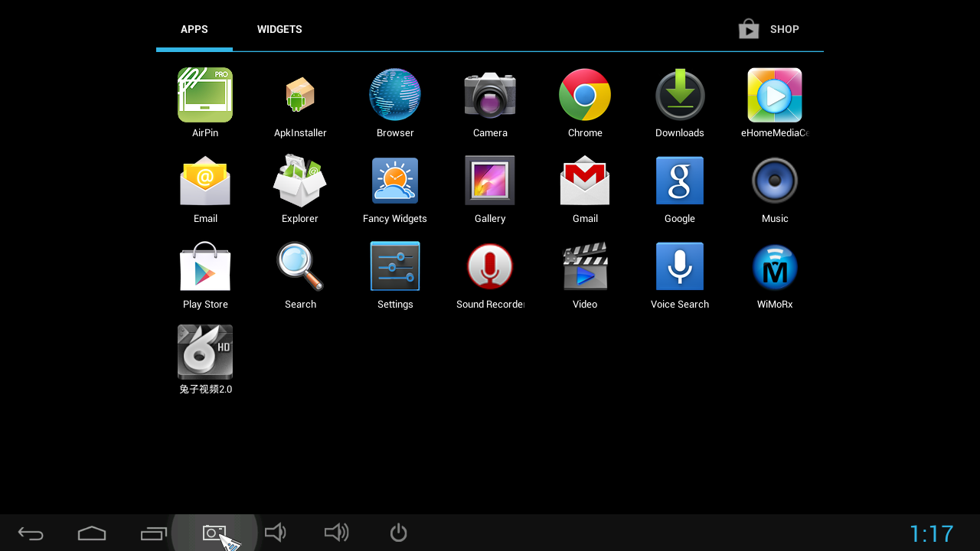This screenshot has width=980, height=551.
Task: Tap the Home navigation button
Action: [92, 533]
